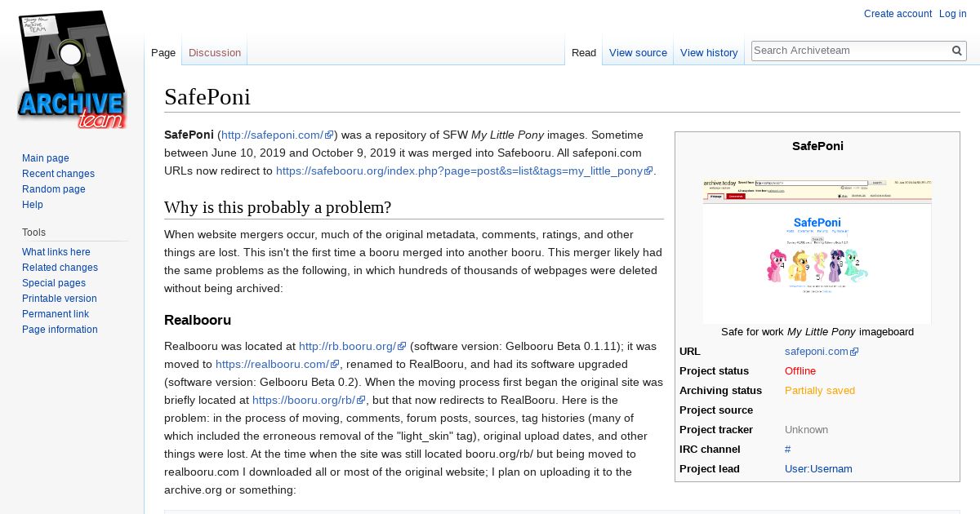This screenshot has width=980, height=514.
Task: Open Related changes tool
Action: point(60,268)
